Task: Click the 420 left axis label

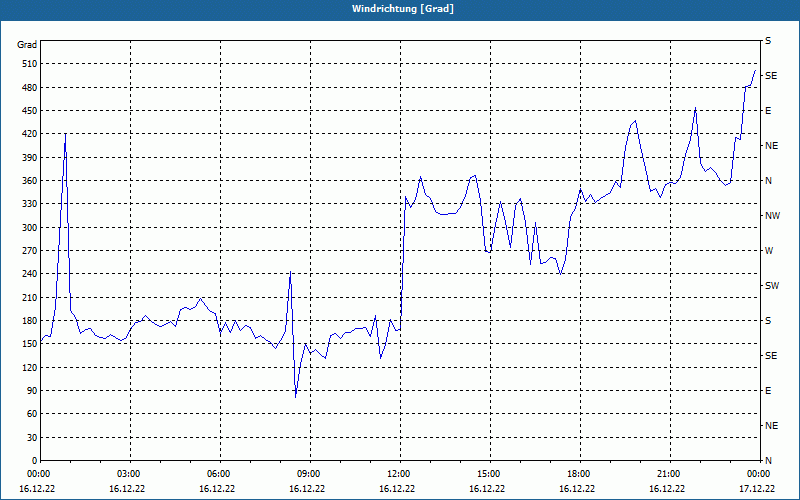Action: [x=29, y=134]
